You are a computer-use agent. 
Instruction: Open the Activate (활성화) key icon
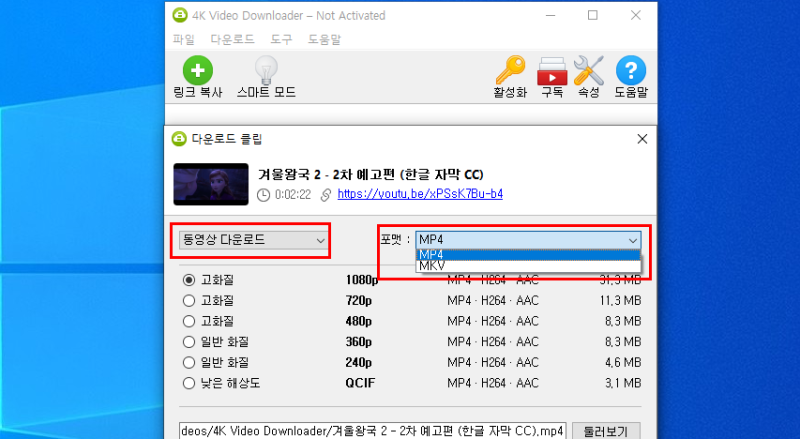[510, 70]
